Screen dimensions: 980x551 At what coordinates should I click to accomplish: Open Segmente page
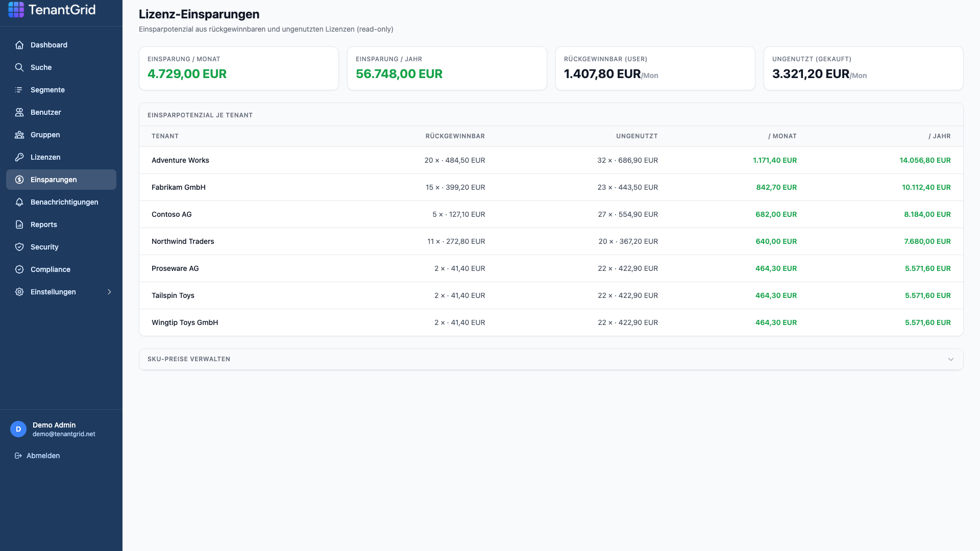(x=61, y=90)
